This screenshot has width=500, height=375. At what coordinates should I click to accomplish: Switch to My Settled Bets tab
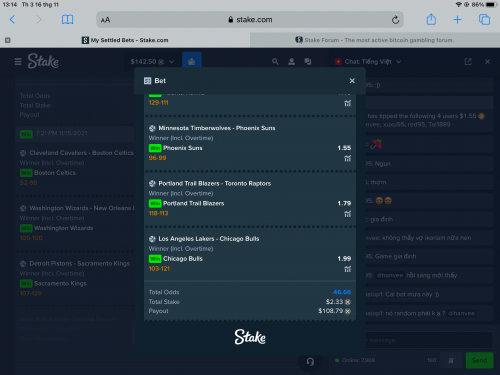tap(125, 40)
